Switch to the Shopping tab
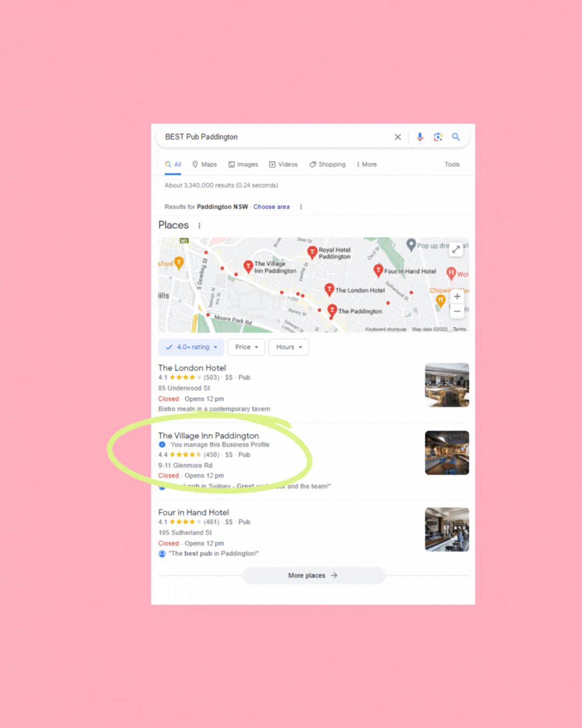582x728 pixels. pos(328,164)
